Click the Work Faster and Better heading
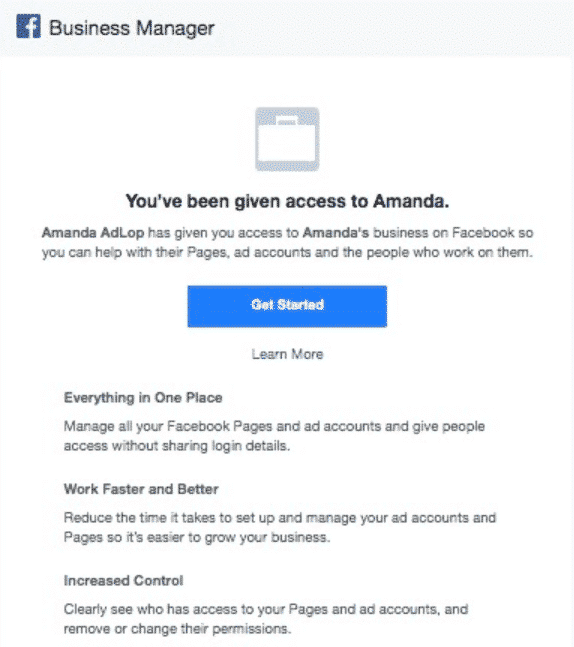The height and width of the screenshot is (647, 574). coord(141,489)
